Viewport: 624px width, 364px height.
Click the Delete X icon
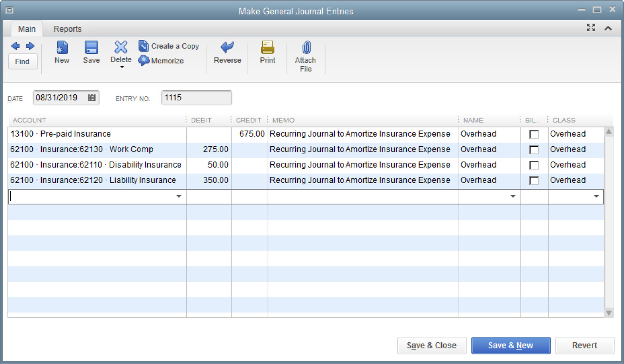pyautogui.click(x=121, y=47)
